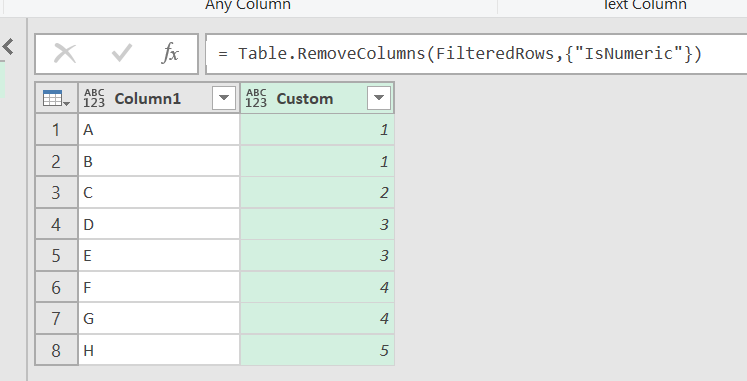747x381 pixels.
Task: Click Custom value in row A
Action: click(x=317, y=130)
